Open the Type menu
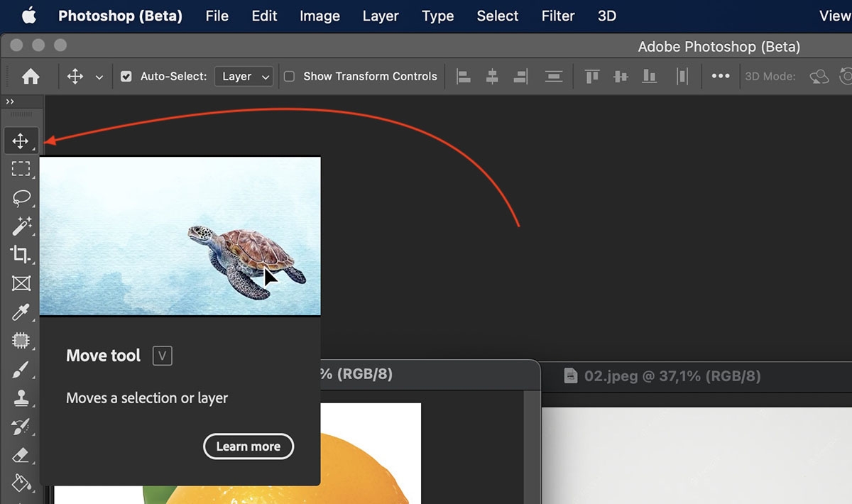Image resolution: width=852 pixels, height=504 pixels. [438, 16]
